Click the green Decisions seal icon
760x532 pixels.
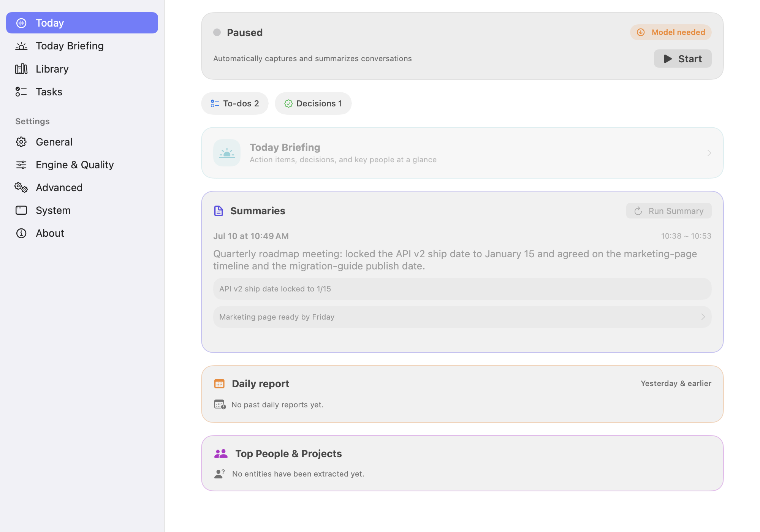(288, 103)
